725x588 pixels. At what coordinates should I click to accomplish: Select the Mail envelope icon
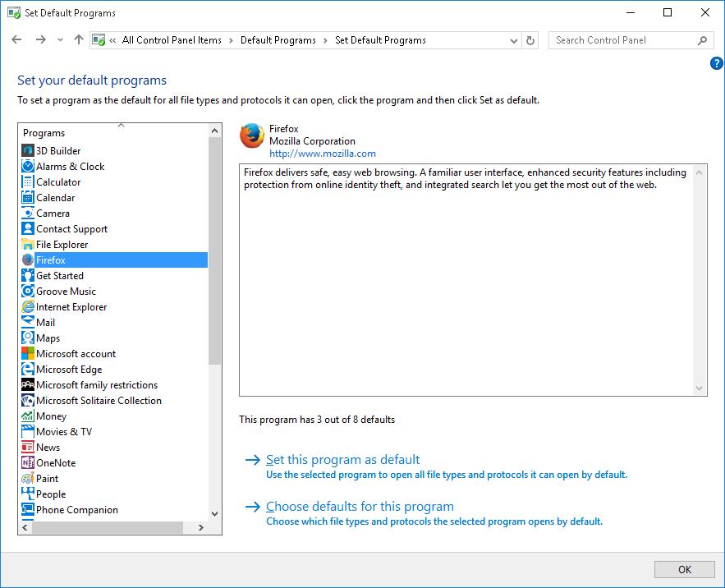click(x=28, y=323)
